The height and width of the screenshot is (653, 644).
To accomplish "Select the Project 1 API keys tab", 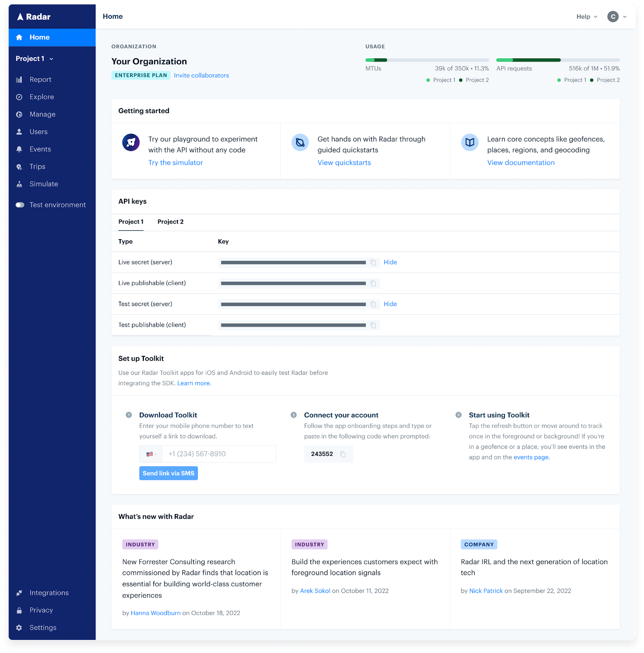I will pyautogui.click(x=131, y=222).
